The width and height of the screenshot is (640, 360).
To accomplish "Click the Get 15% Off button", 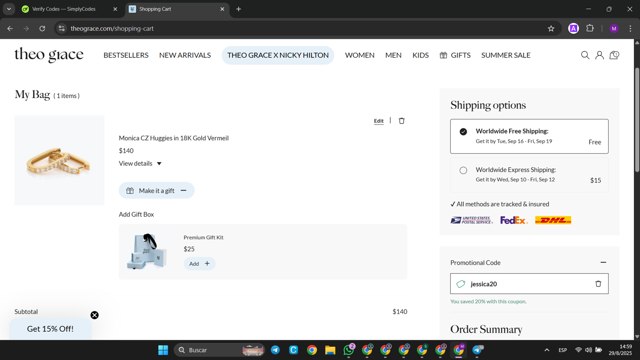I will pos(50,329).
